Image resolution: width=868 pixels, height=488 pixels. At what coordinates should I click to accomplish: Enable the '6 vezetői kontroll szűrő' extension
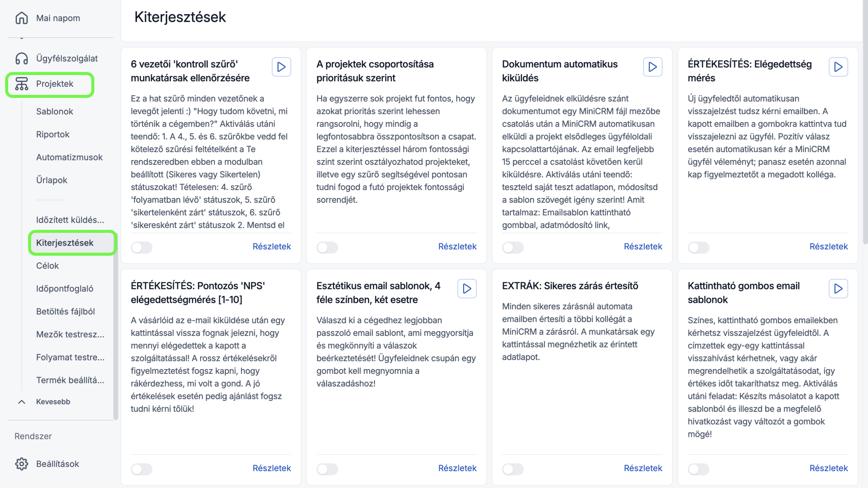(x=142, y=247)
